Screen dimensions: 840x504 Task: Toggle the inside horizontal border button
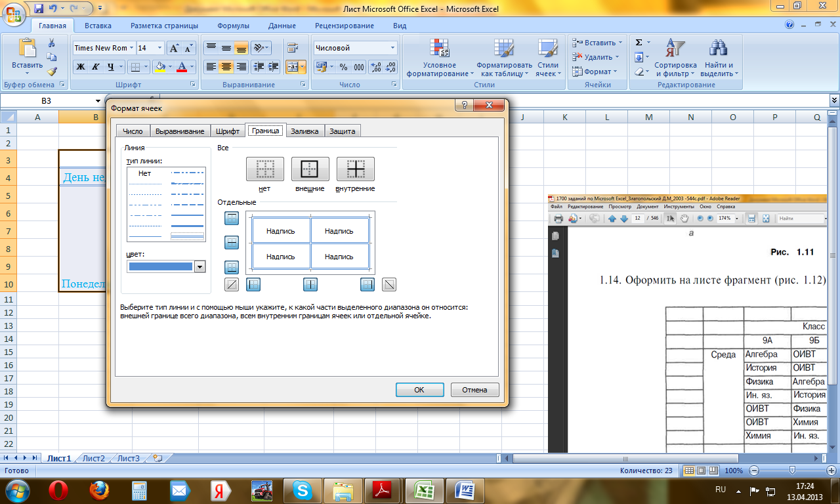pos(232,243)
